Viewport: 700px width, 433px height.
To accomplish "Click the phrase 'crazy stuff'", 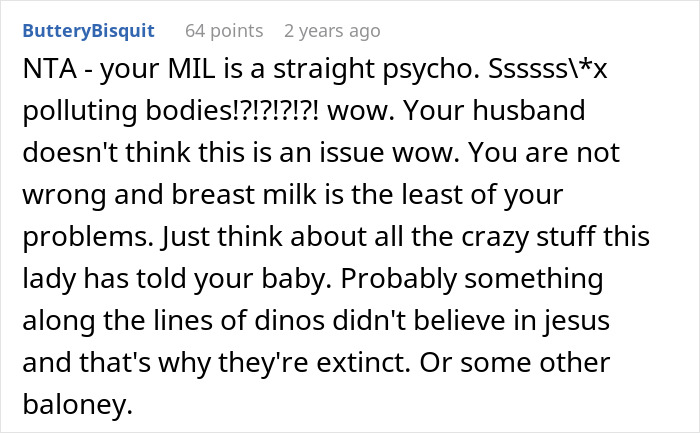I will click(483, 237).
